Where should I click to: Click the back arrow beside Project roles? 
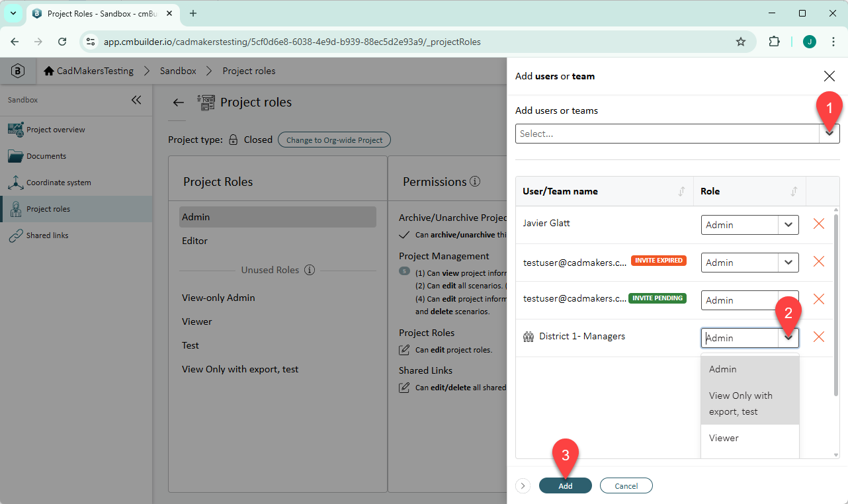point(178,103)
